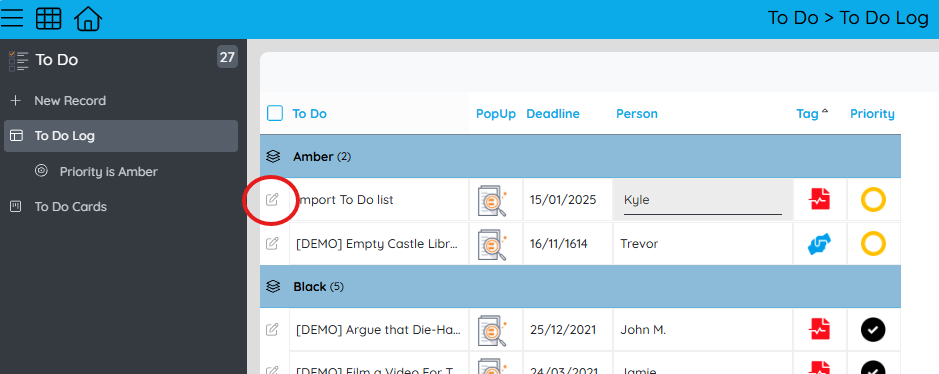Tick the select-all checkbox in table header
Viewport: 939px width, 374px height.
tap(275, 113)
